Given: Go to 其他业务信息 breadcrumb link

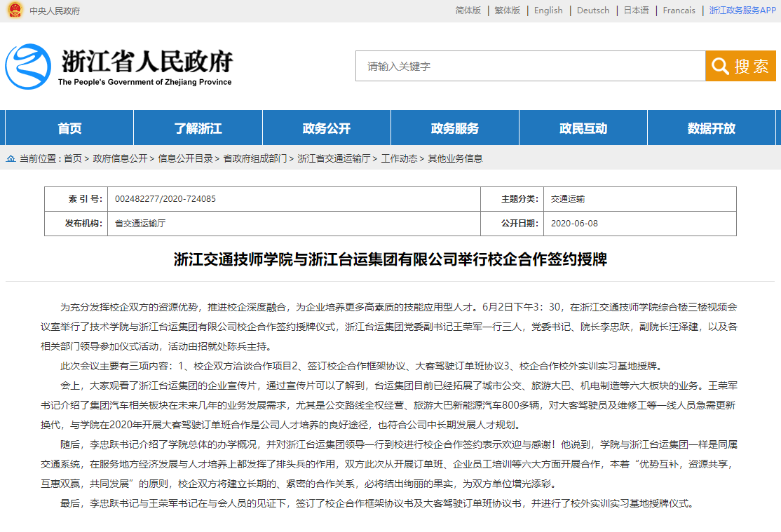Looking at the screenshot, I should coord(455,158).
